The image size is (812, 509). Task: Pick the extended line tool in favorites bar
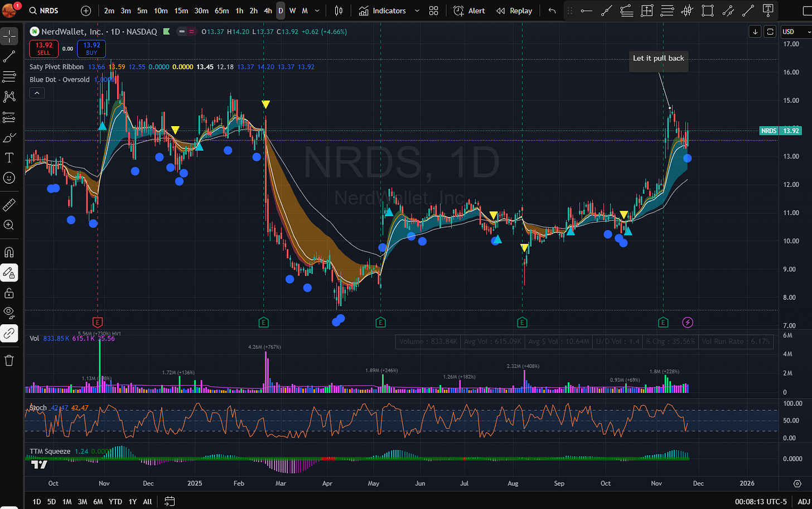(606, 11)
